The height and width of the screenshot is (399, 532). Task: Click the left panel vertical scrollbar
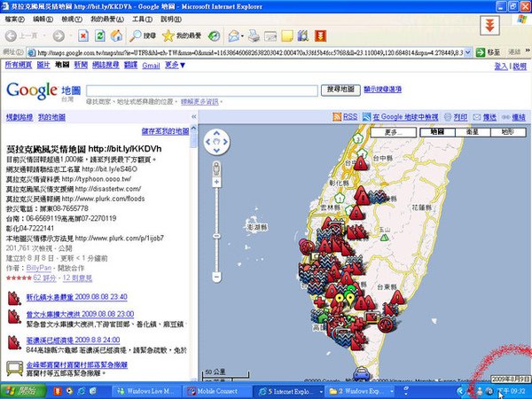coord(193,253)
